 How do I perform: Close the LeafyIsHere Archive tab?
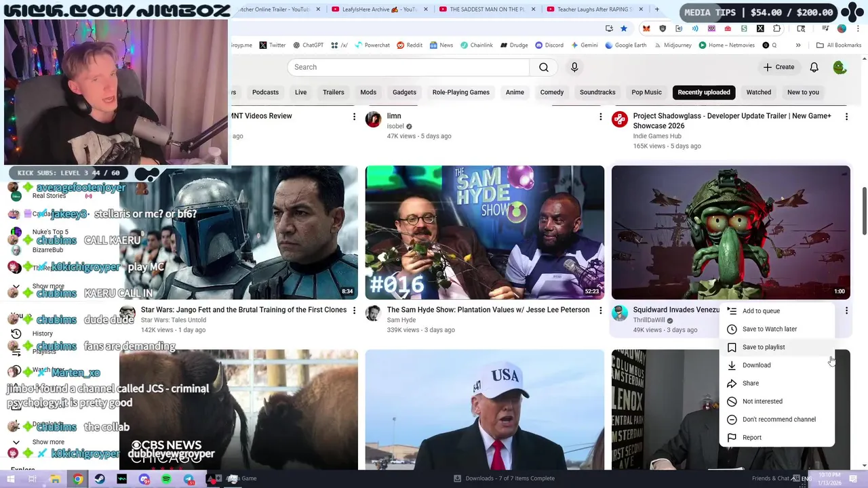coord(425,9)
